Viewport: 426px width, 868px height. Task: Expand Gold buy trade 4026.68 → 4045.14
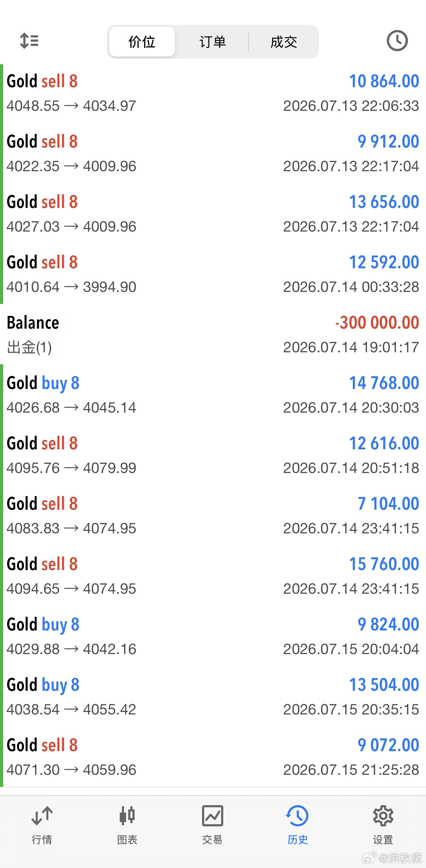213,395
